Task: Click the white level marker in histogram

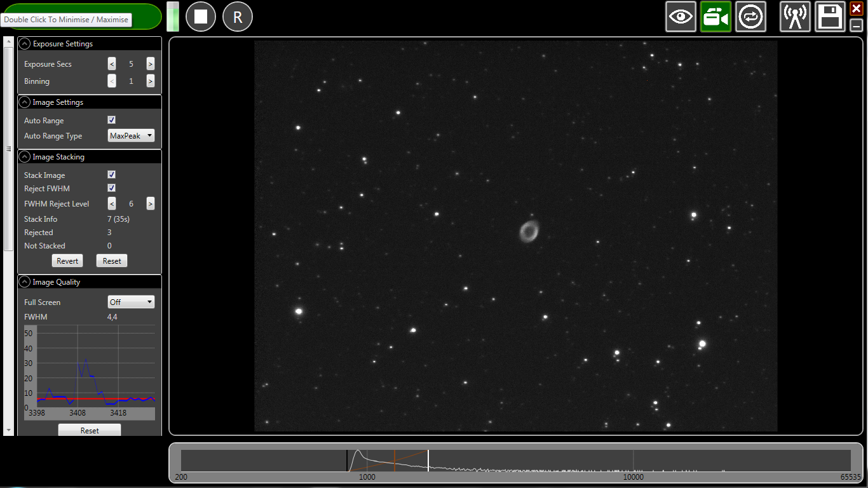Action: pos(428,460)
